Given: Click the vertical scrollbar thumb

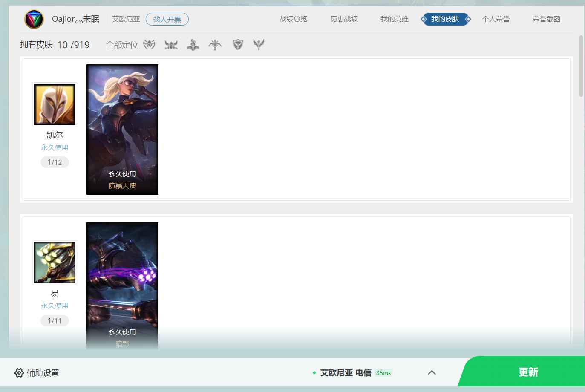Looking at the screenshot, I should [581, 66].
